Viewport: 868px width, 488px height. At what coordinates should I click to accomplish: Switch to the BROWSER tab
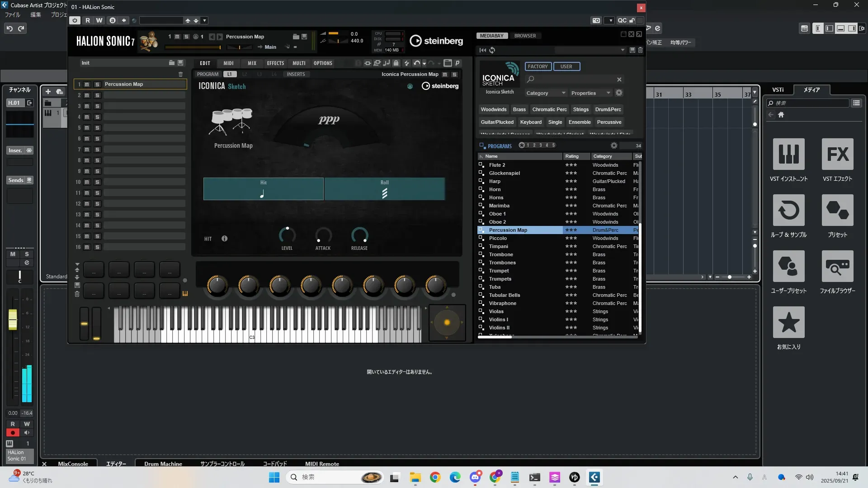[525, 36]
